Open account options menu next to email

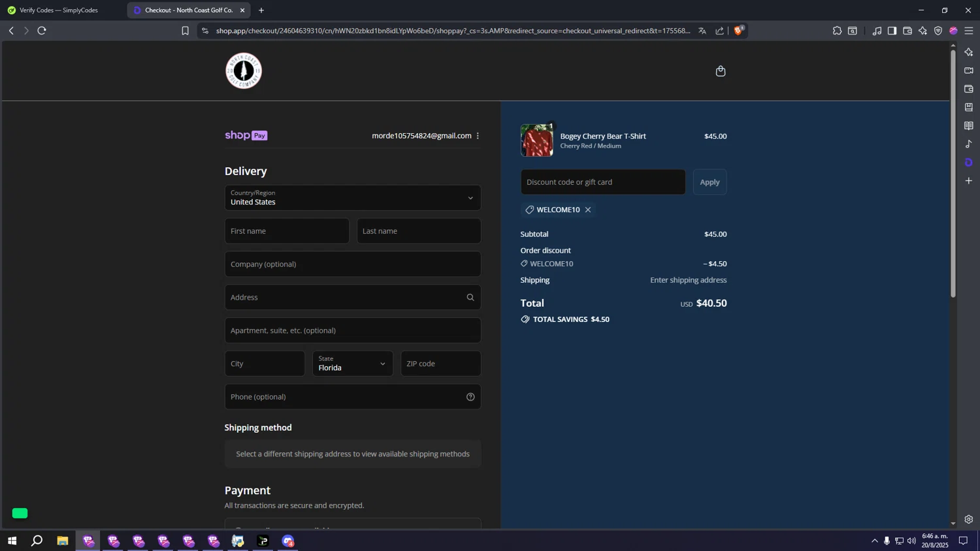pyautogui.click(x=478, y=136)
